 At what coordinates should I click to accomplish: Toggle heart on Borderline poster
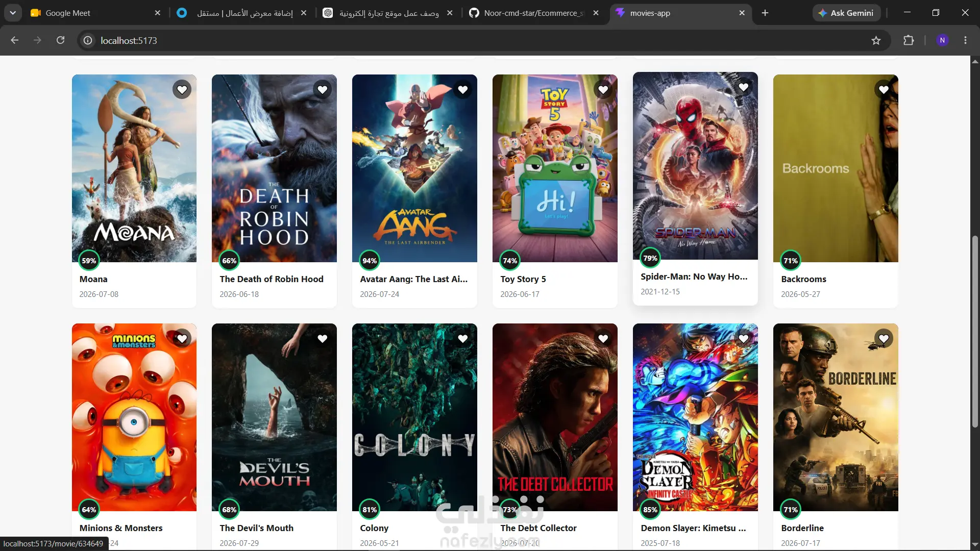click(884, 339)
